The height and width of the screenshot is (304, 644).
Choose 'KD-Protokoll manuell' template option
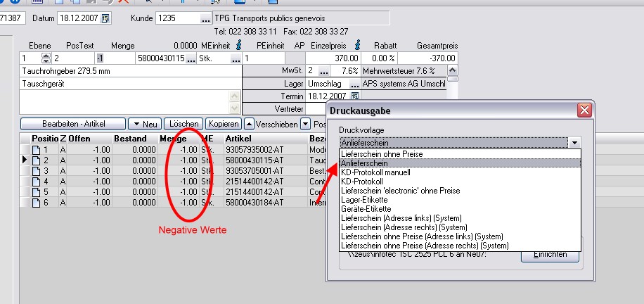[x=375, y=172]
